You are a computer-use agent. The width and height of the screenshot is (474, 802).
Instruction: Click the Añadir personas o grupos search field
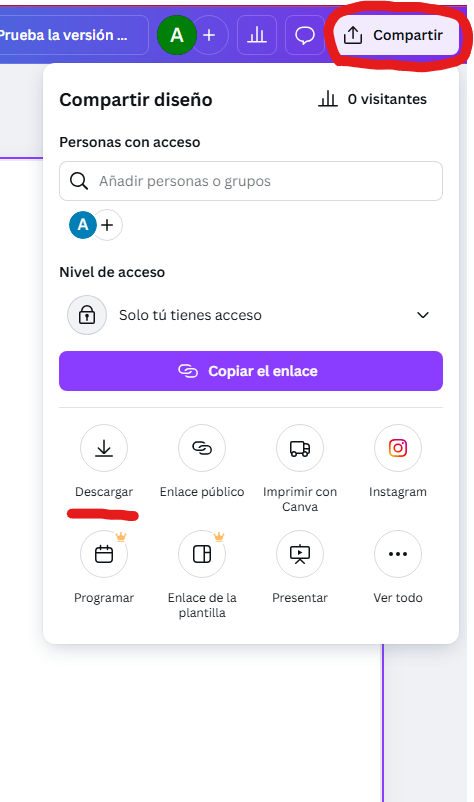251,181
